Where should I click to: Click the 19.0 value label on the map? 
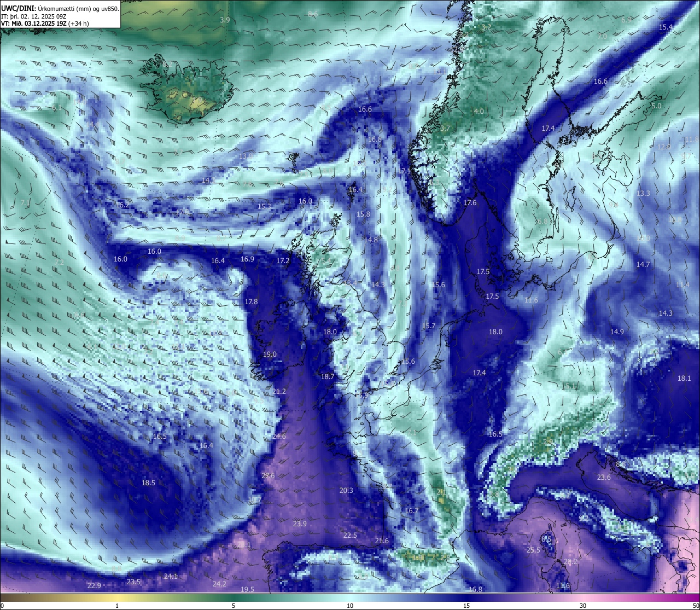pos(270,355)
